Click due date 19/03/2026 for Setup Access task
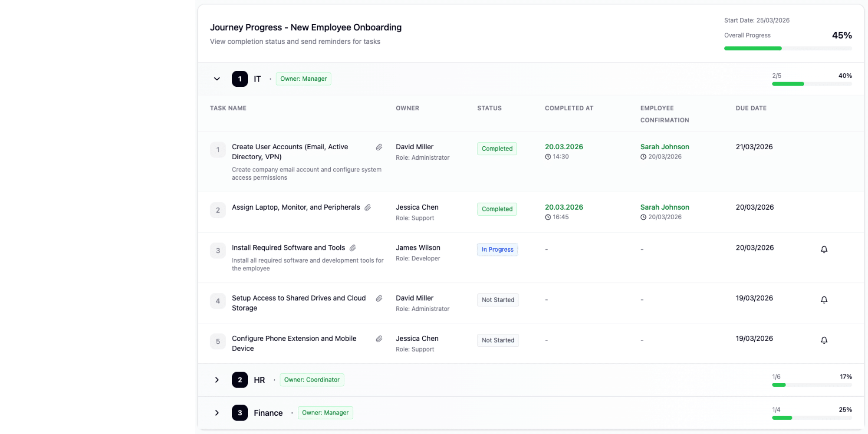 754,298
